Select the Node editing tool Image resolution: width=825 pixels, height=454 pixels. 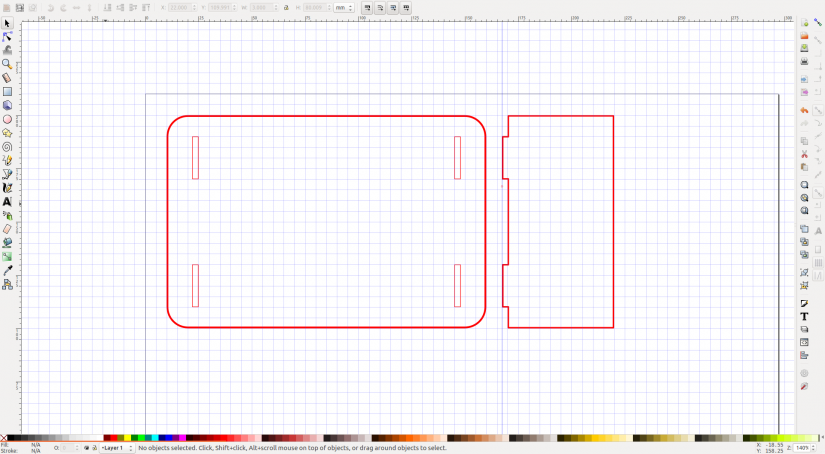pos(7,37)
